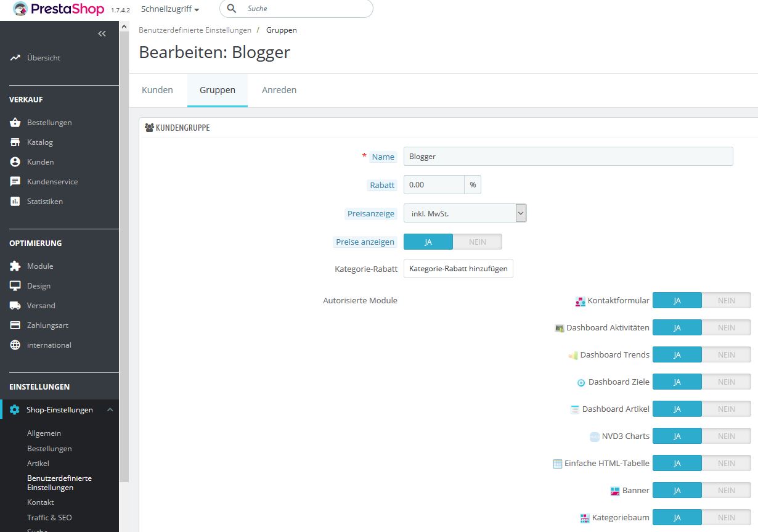Click the Kundenservice chat icon
758x532 pixels.
[15, 182]
